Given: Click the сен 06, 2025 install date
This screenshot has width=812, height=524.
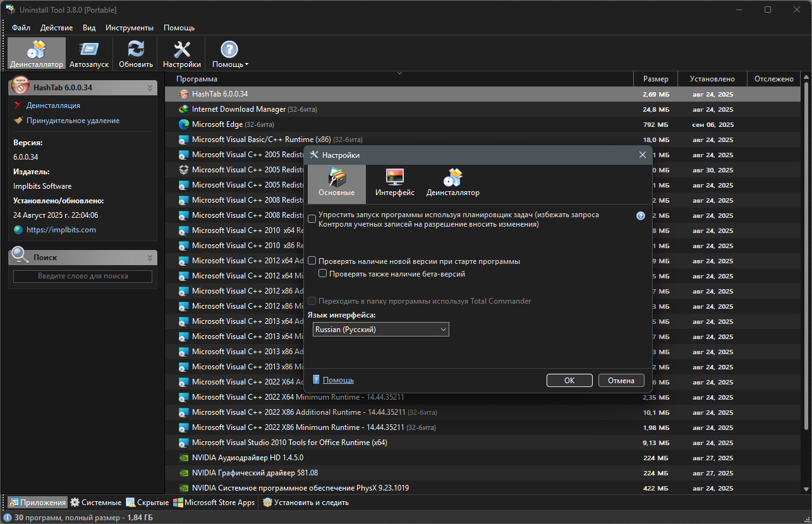Looking at the screenshot, I should coord(713,125).
